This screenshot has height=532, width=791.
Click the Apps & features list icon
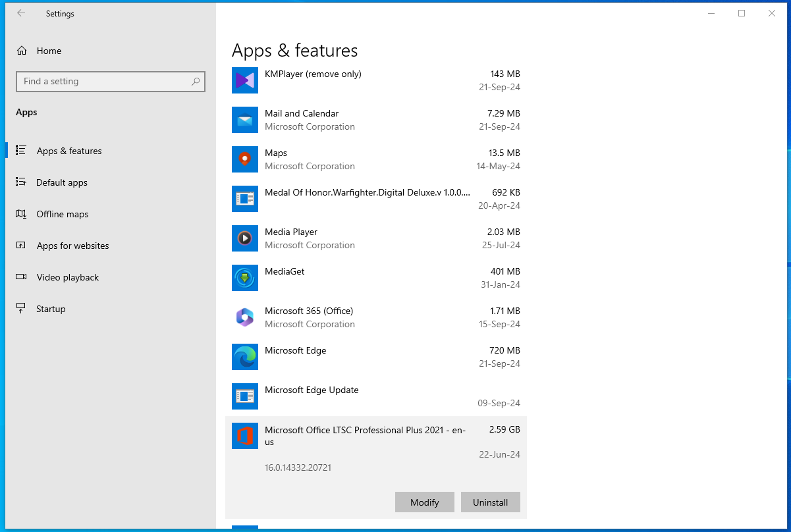[x=21, y=151]
